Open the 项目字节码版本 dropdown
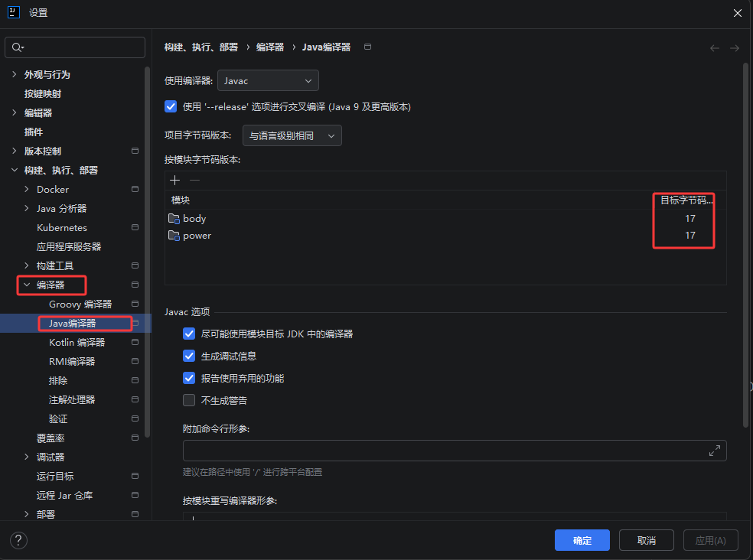 click(x=292, y=135)
